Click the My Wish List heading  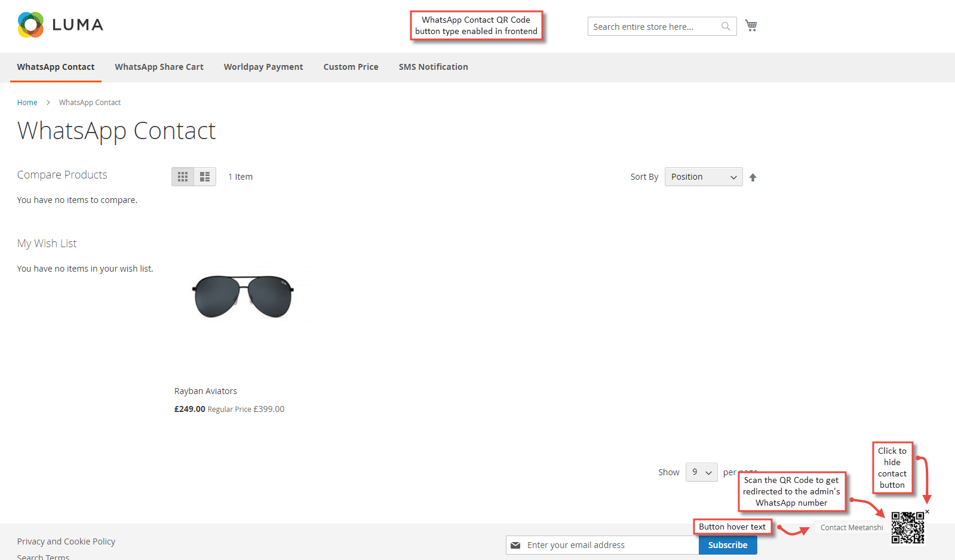pyautogui.click(x=47, y=244)
